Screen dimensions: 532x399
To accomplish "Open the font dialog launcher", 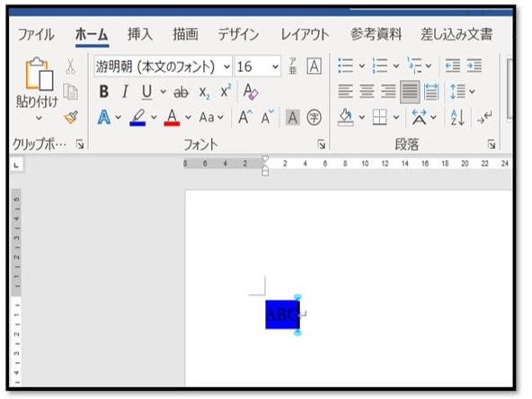I will 322,145.
